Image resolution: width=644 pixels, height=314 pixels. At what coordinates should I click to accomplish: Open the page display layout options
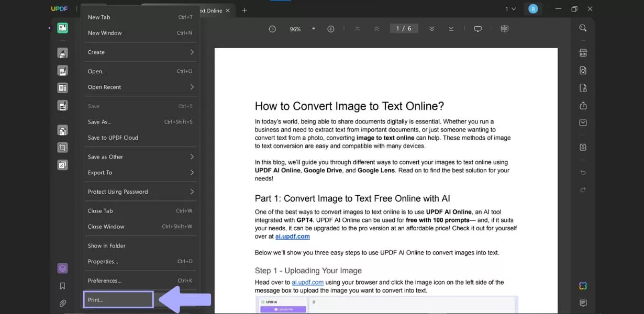tap(505, 29)
